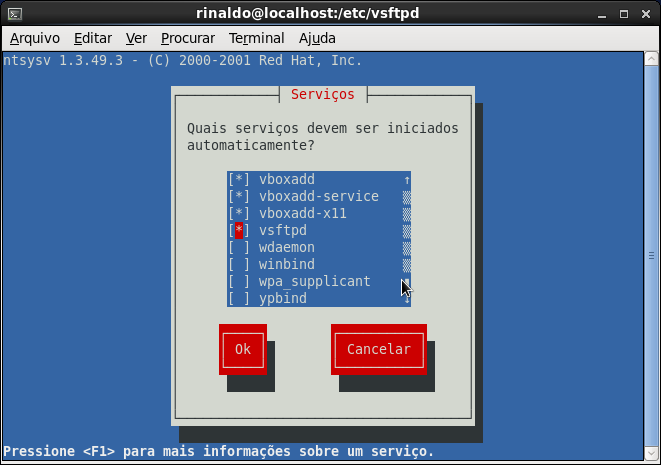The width and height of the screenshot is (661, 465).
Task: Toggle the vboxadd-service checkbox
Action: (x=239, y=197)
